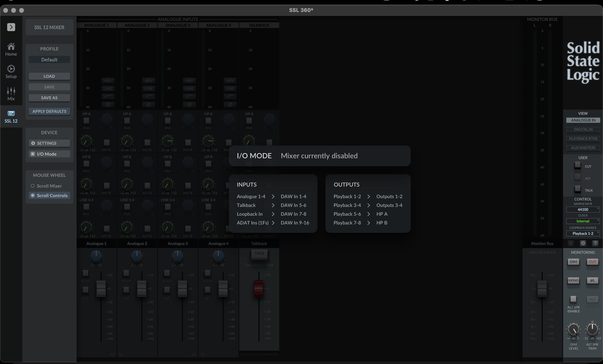Click the sidebar expand arrow icon
603x364 pixels.
tap(11, 27)
